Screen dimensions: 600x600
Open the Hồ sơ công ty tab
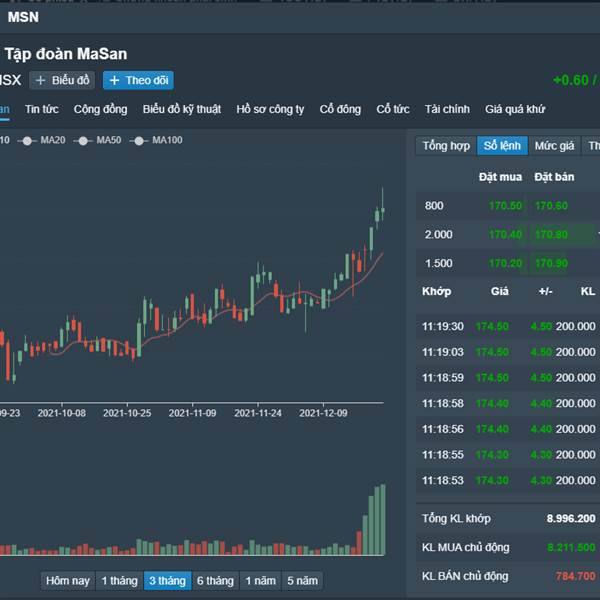point(270,109)
